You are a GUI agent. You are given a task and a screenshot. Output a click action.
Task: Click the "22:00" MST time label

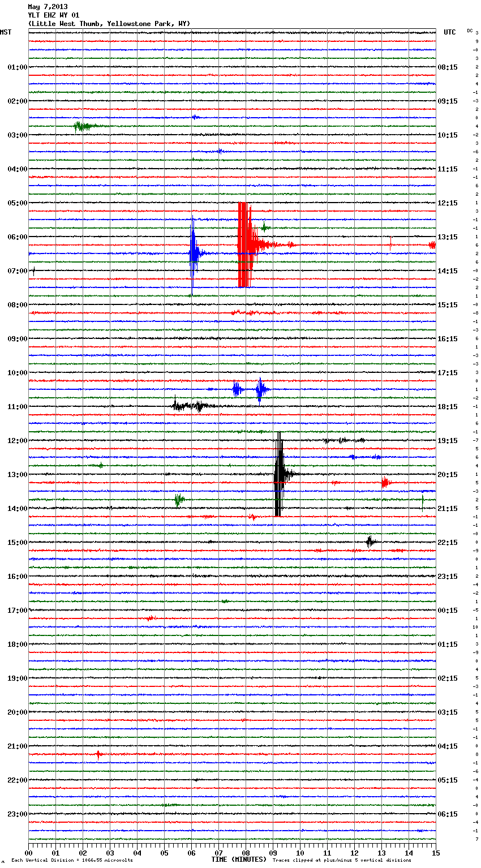(x=18, y=780)
